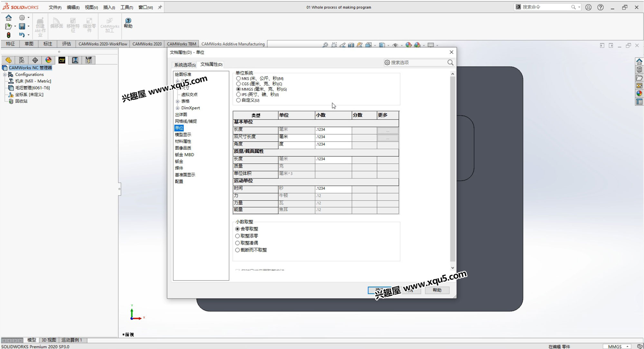Switch to the CAMWorks 2020-WorkFlow tab
Screen dimensions: 644x349
click(x=103, y=44)
